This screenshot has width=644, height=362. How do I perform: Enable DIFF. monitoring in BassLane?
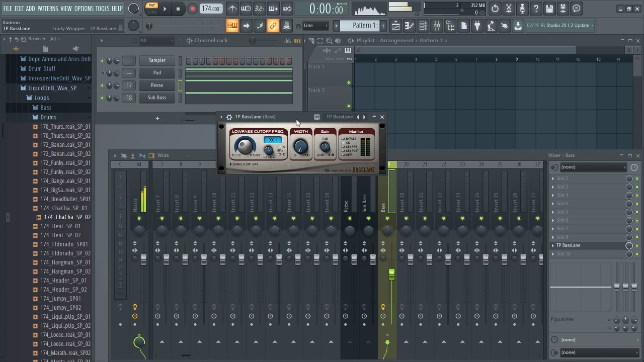click(343, 155)
